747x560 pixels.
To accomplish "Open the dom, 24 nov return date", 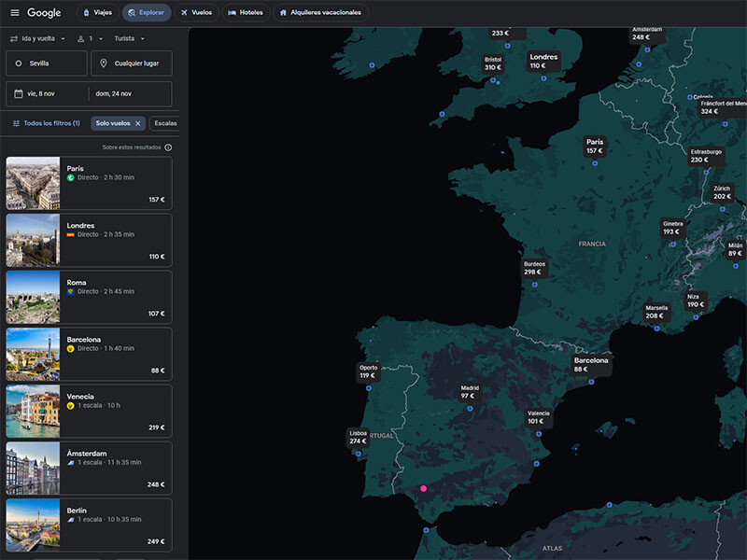I will 131,94.
